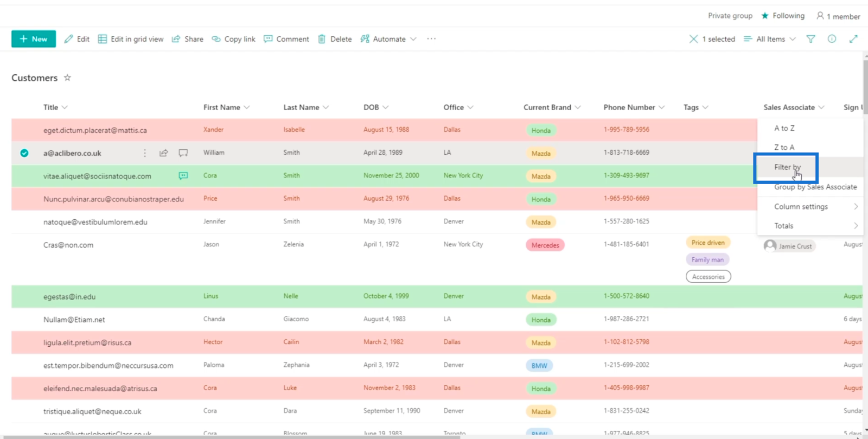Click the Copy link chain icon
This screenshot has width=868, height=439.
pos(216,39)
